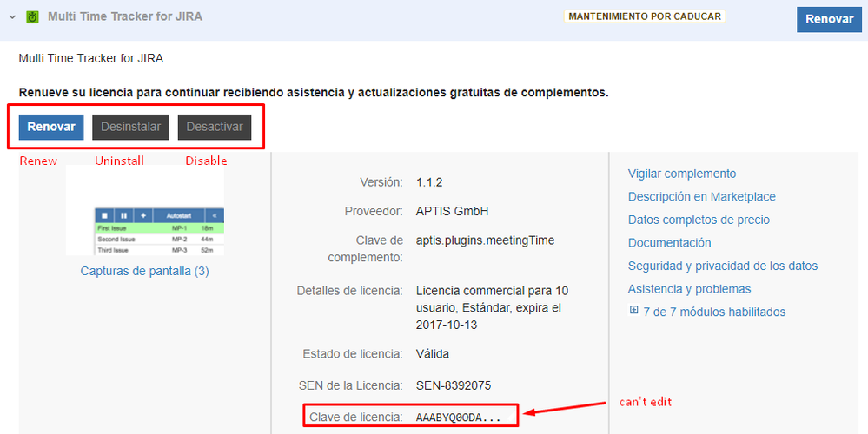Click the Multi Time Tracker for JIRA header title
The width and height of the screenshot is (868, 434).
[x=125, y=16]
